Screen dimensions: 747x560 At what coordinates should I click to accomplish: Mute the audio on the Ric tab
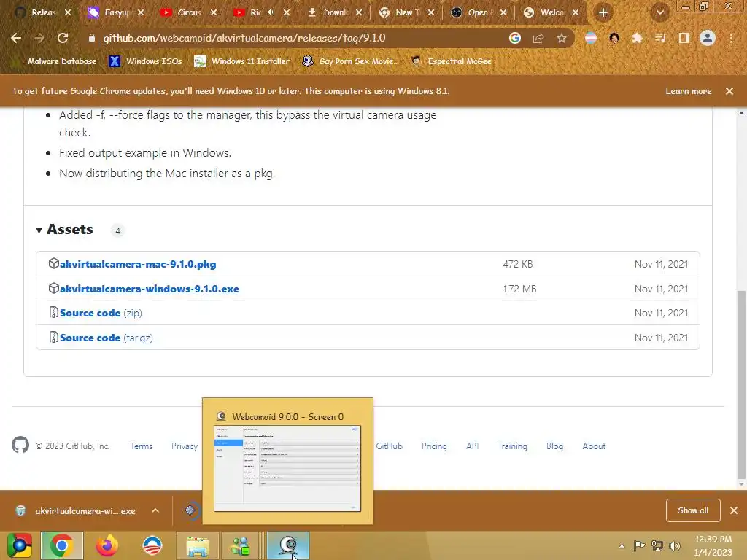coord(271,12)
